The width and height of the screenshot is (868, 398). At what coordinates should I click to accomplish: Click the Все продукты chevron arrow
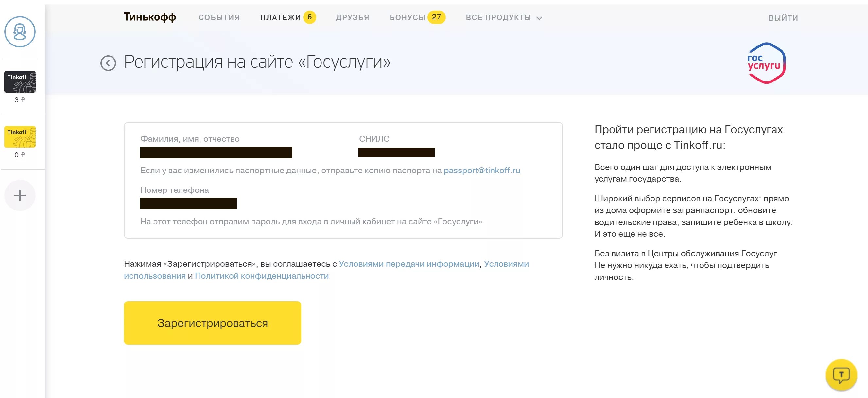(539, 18)
